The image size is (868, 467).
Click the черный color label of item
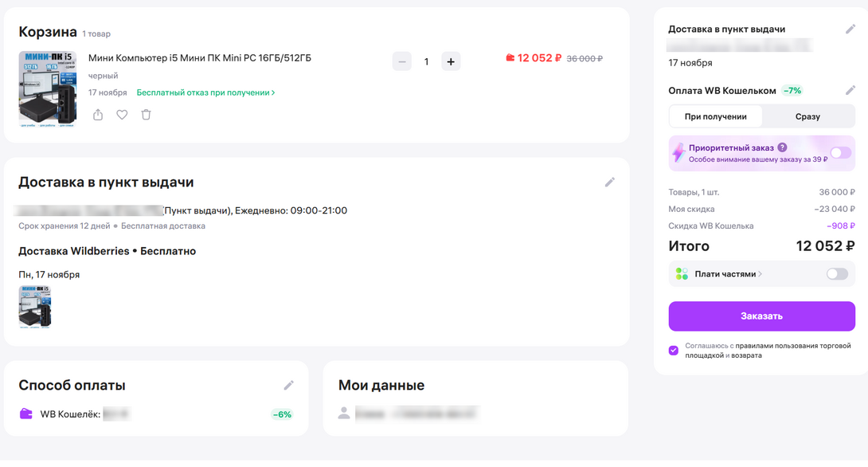pyautogui.click(x=103, y=76)
